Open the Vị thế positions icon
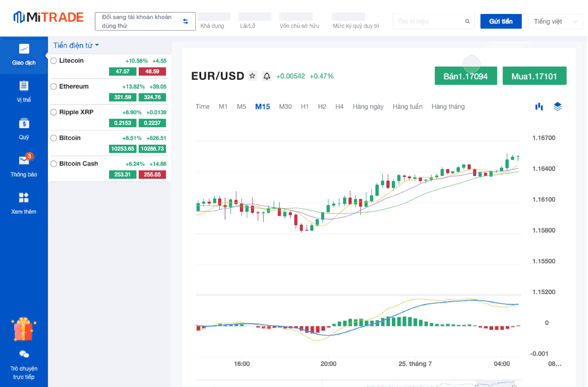Image resolution: width=588 pixels, height=387 pixels. pos(24,86)
